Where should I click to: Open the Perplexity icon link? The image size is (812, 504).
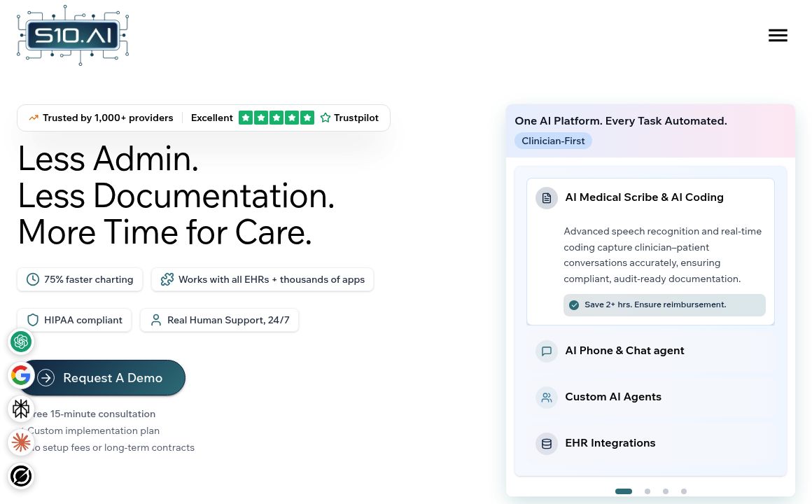click(21, 409)
